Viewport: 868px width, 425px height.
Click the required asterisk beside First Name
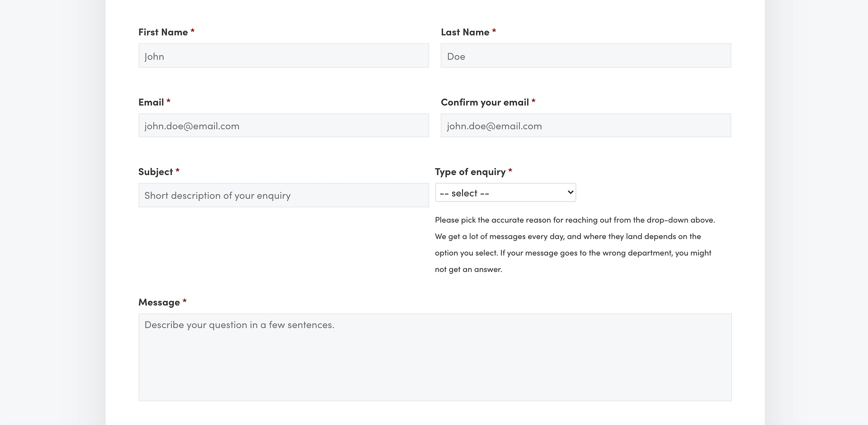(x=193, y=31)
